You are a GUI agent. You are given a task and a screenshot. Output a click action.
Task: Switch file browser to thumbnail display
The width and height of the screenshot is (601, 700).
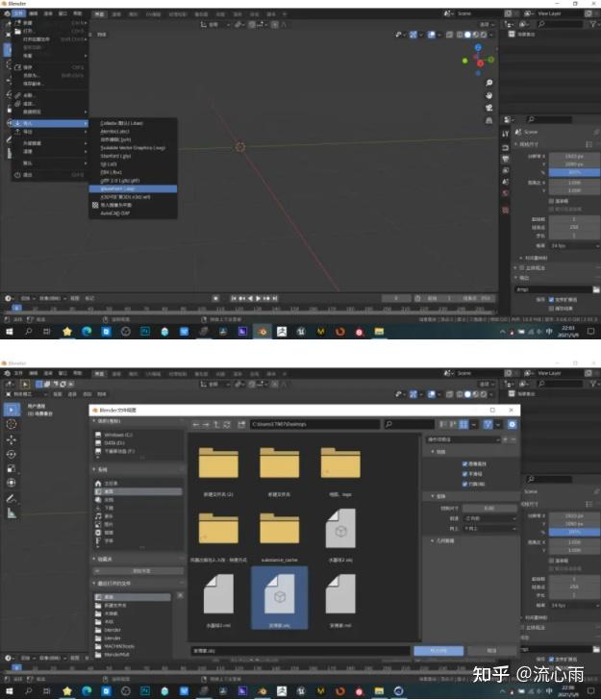[x=463, y=425]
